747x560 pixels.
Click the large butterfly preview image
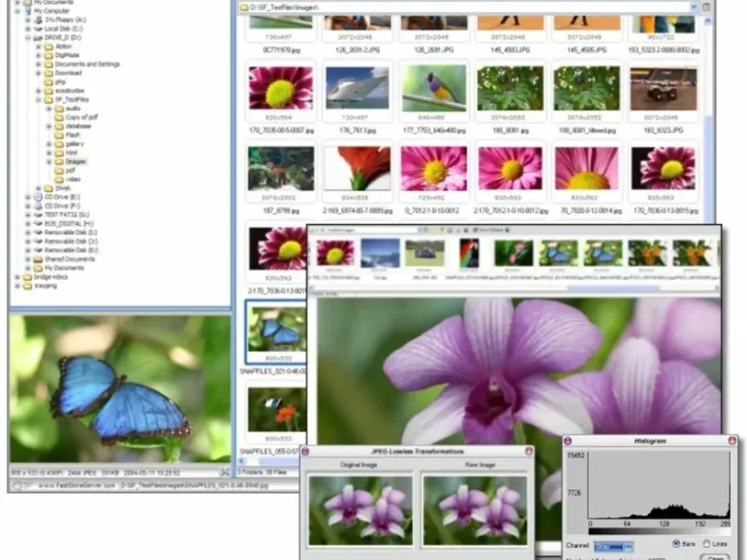tap(120, 388)
